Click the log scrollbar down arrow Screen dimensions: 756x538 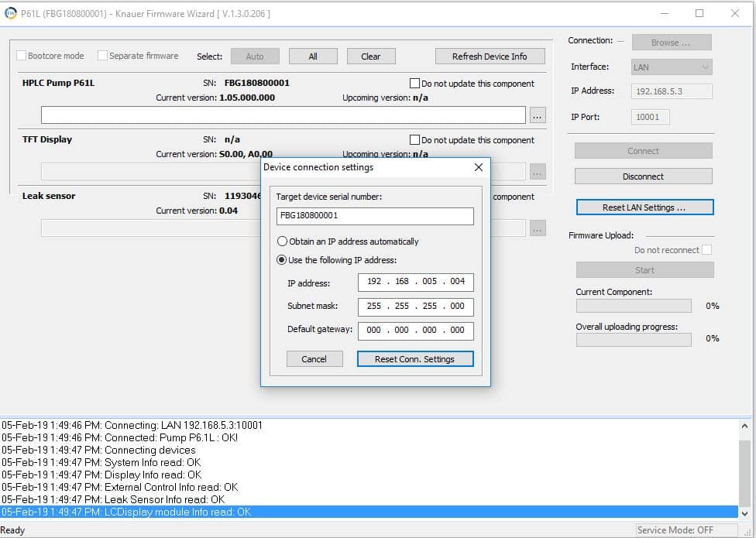(x=744, y=513)
